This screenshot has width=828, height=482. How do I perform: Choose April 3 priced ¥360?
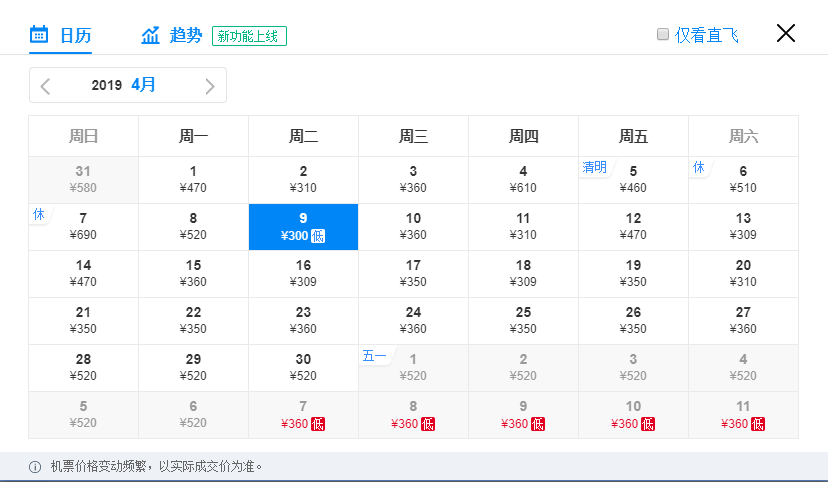coord(413,180)
